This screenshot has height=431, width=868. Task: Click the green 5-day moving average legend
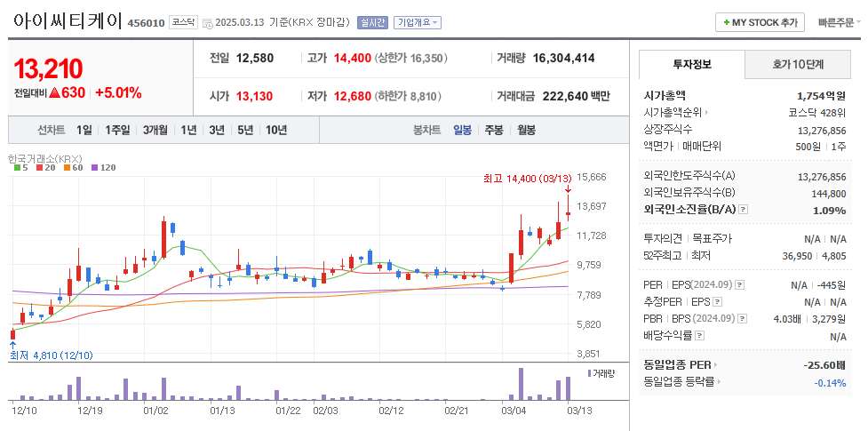[x=21, y=167]
